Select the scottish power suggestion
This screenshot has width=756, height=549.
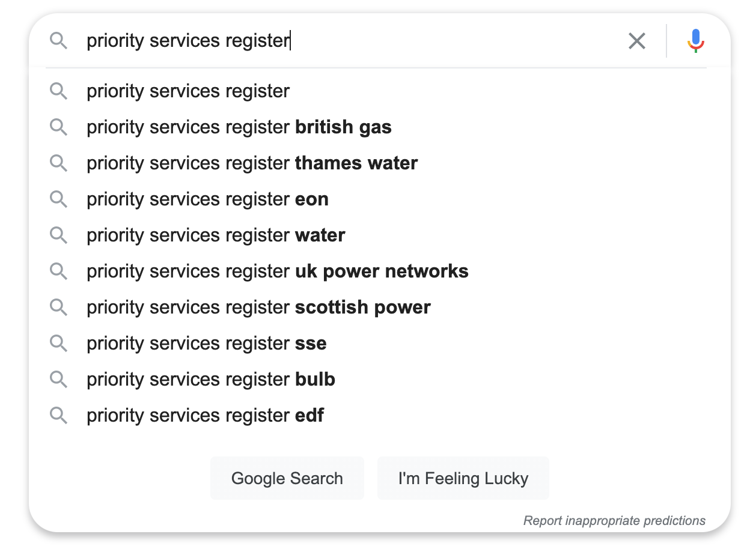pos(380,308)
